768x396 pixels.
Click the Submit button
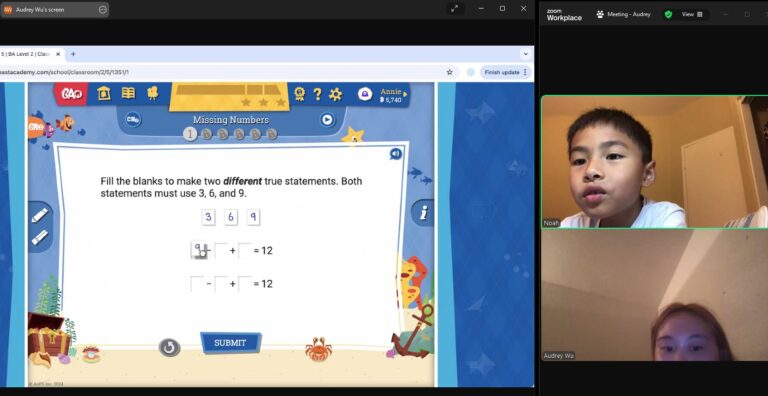pos(230,343)
